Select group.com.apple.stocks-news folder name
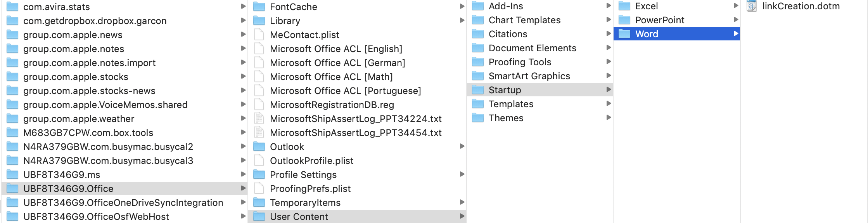Image resolution: width=868 pixels, height=223 pixels. (89, 91)
